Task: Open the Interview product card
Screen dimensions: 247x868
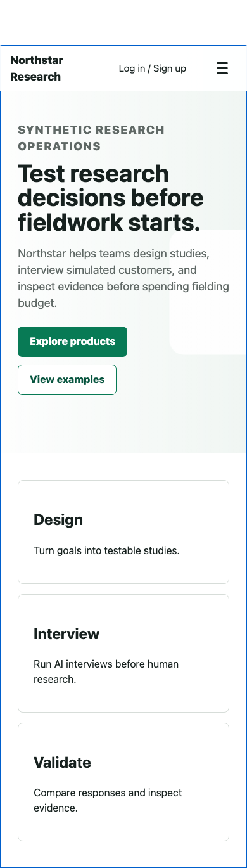Action: click(123, 653)
